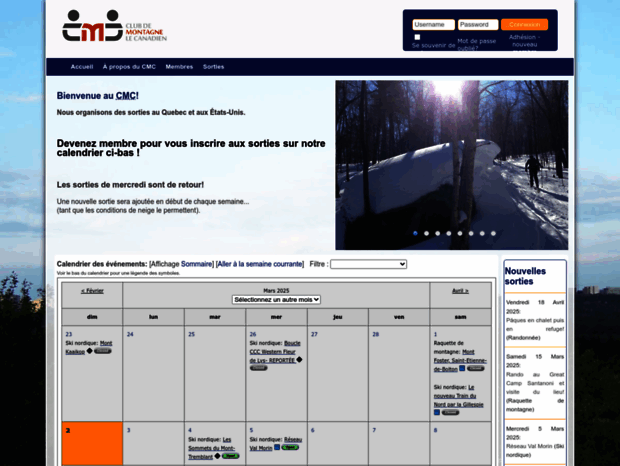This screenshot has height=466, width=620.
Task: Select the fourth slideshow dot indicator
Action: point(449,234)
